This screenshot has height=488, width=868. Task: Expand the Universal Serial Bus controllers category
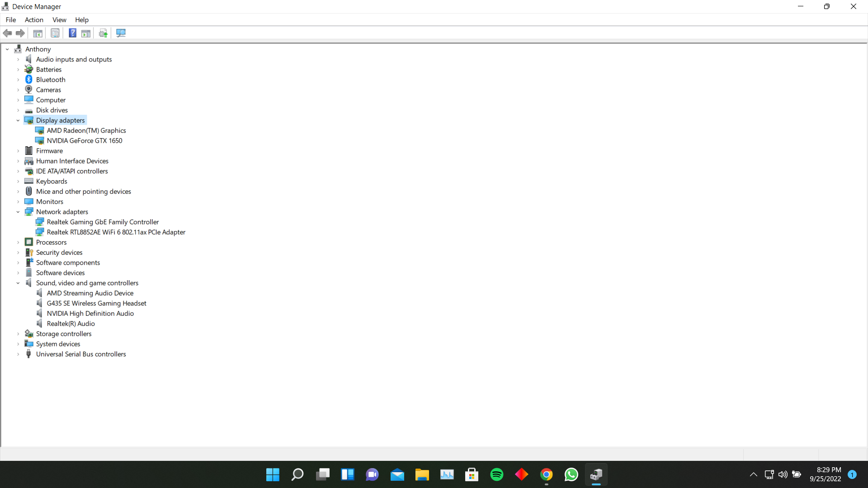click(18, 354)
